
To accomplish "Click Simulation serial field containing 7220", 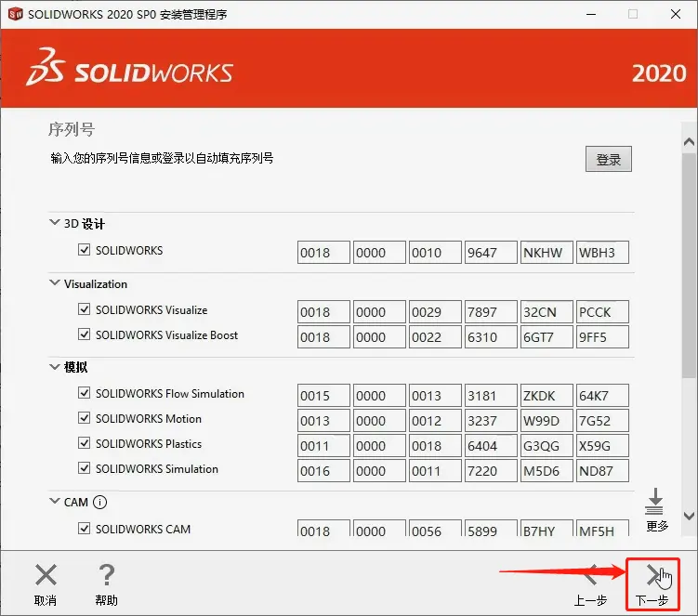I will (491, 471).
